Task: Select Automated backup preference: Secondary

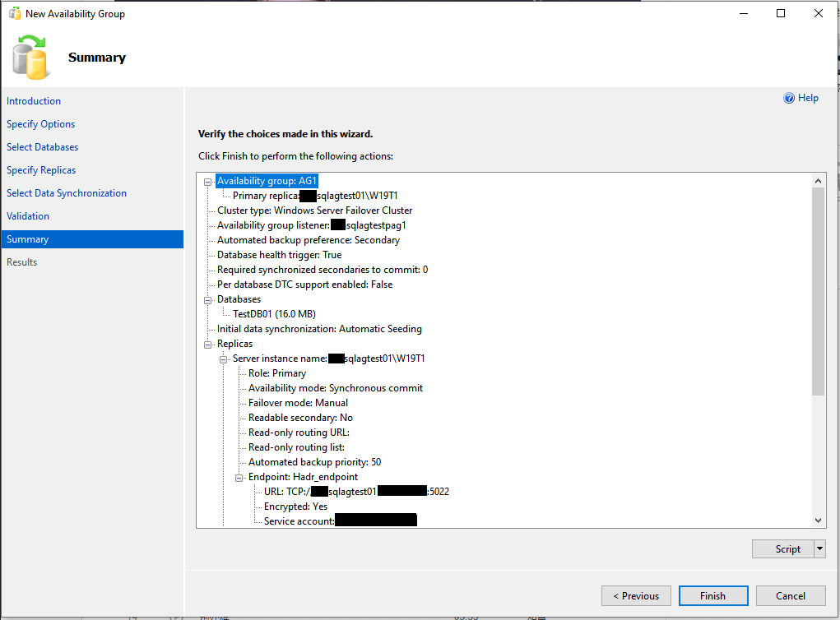Action: [308, 240]
